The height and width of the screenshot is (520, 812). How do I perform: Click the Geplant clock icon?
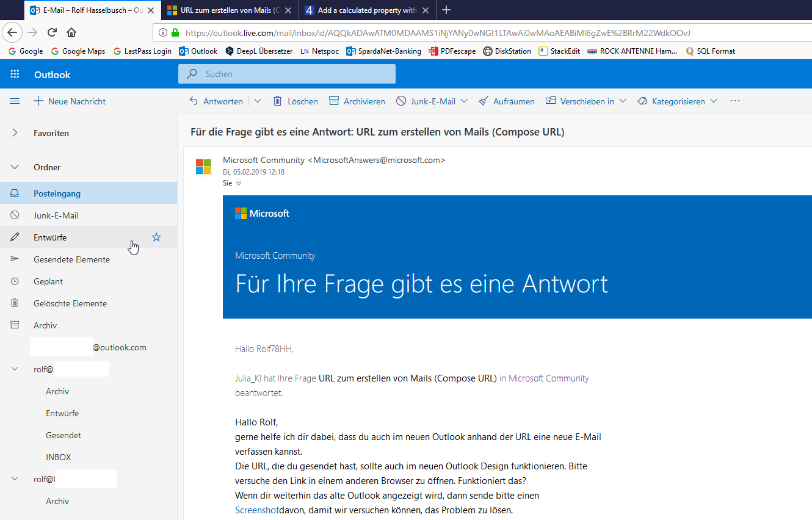point(15,281)
